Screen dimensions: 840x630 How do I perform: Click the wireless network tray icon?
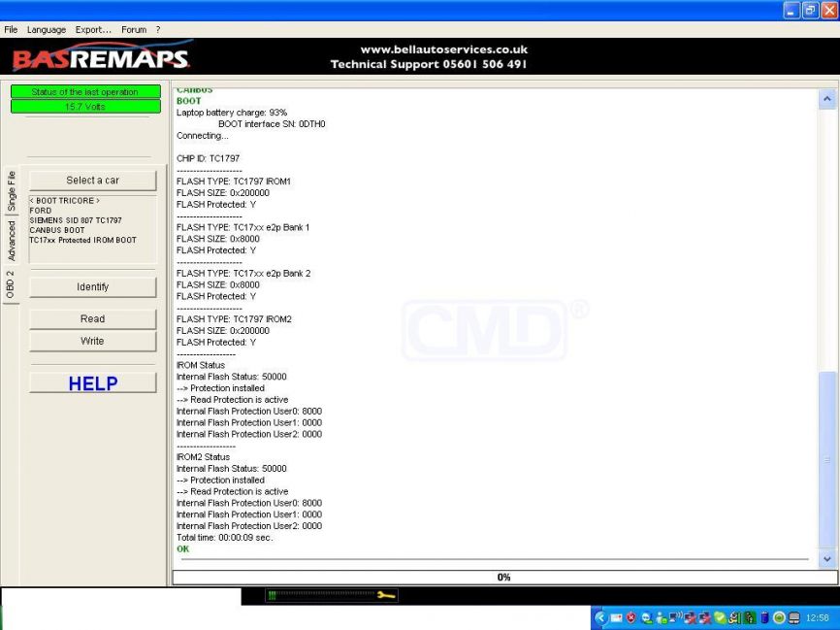click(x=675, y=617)
